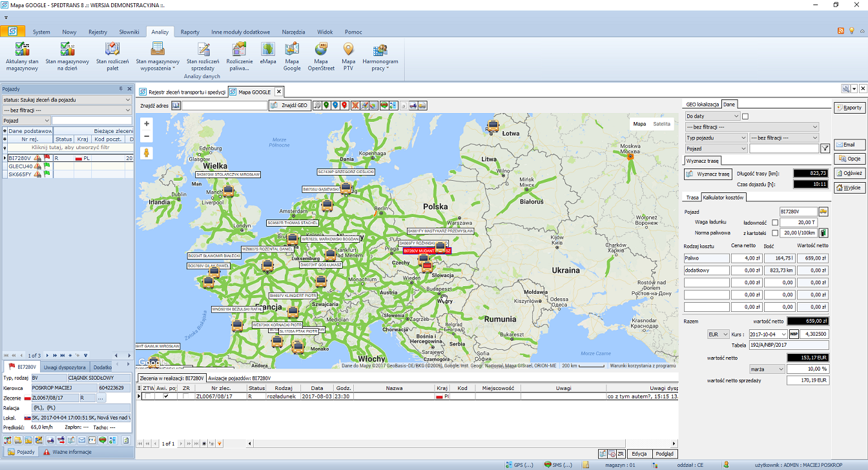Open the Raporty ribbon tab
This screenshot has height=470, width=868.
[x=190, y=32]
